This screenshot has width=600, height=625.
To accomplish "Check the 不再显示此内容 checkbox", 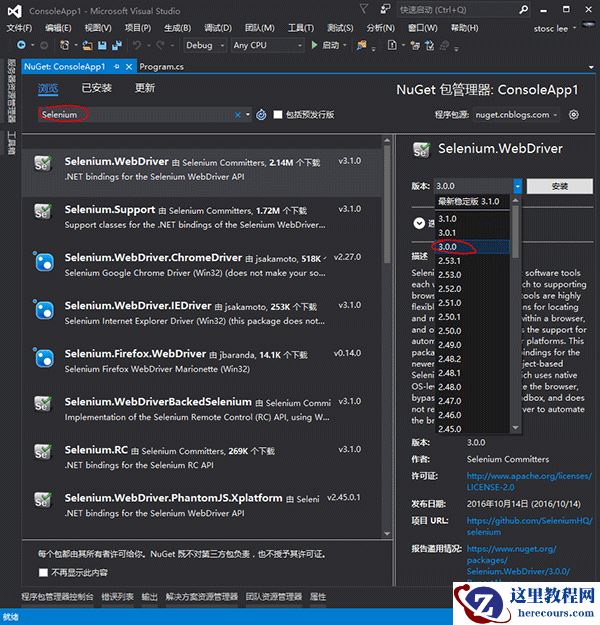I will [43, 572].
